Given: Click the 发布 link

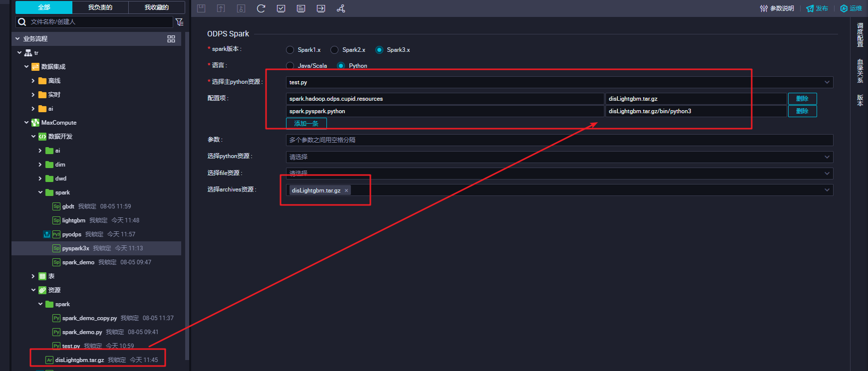Looking at the screenshot, I should pos(822,8).
